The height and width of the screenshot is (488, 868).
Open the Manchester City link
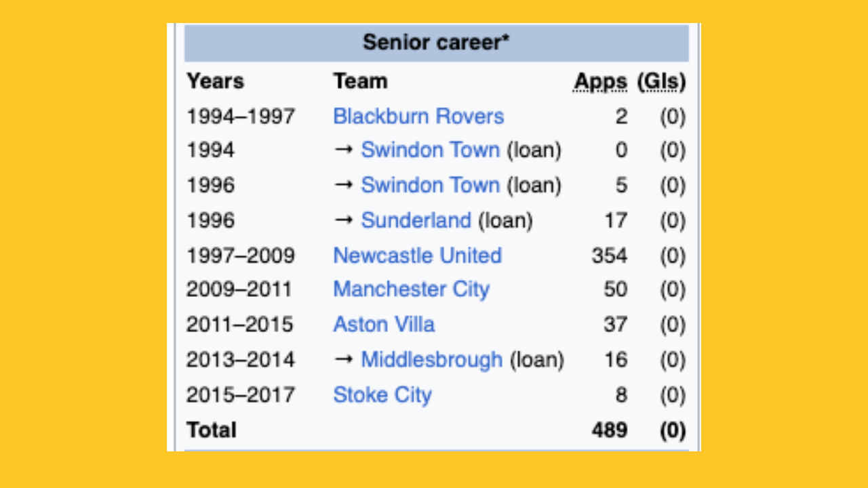click(x=411, y=289)
